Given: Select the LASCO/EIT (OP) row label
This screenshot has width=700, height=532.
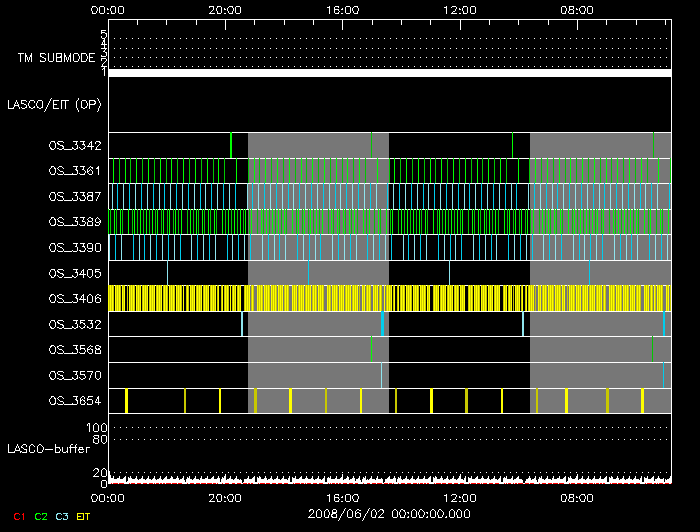Looking at the screenshot, I should coord(54,104).
